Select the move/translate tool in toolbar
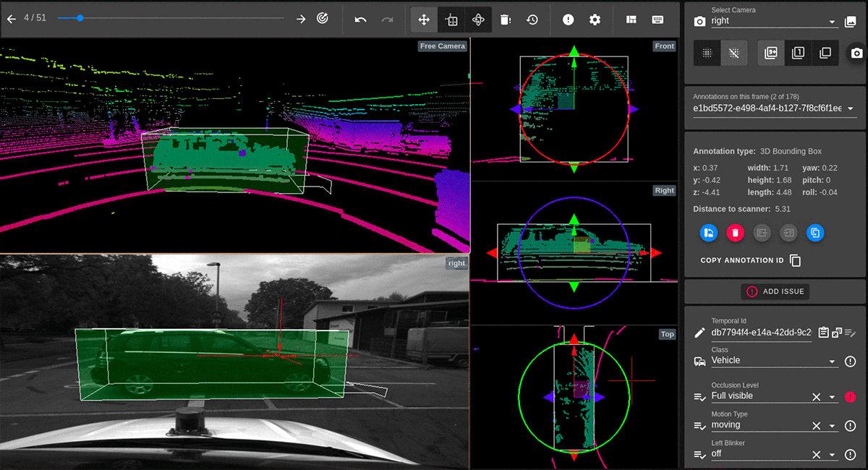The height and width of the screenshot is (470, 868). click(424, 20)
